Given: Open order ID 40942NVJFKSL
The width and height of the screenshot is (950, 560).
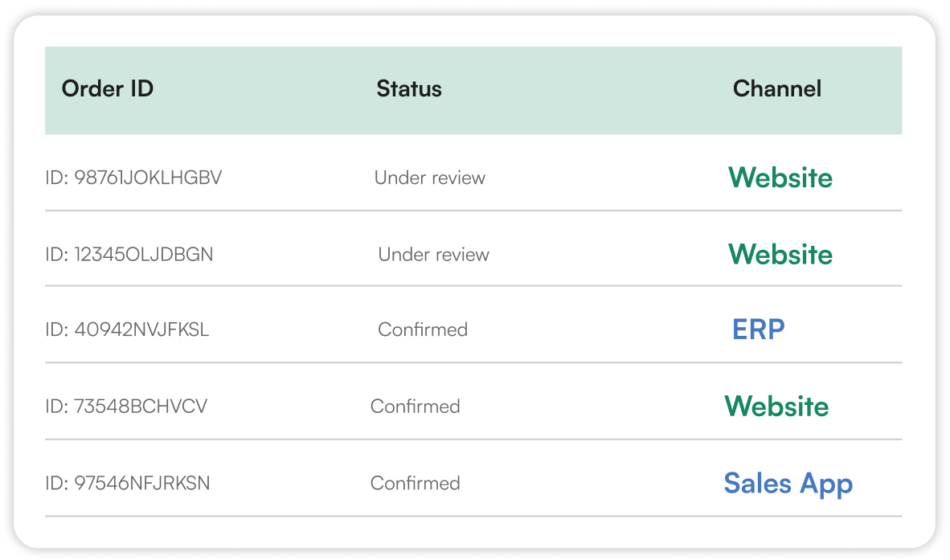Looking at the screenshot, I should pos(127,329).
